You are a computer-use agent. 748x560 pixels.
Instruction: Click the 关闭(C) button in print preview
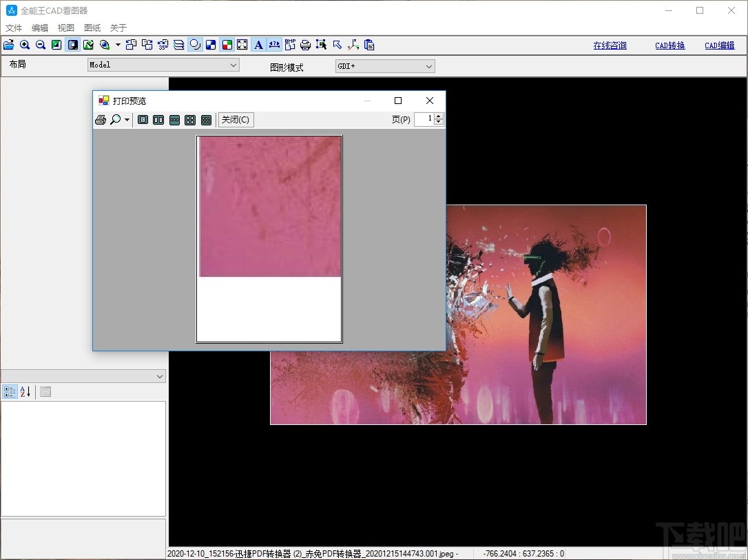[236, 120]
